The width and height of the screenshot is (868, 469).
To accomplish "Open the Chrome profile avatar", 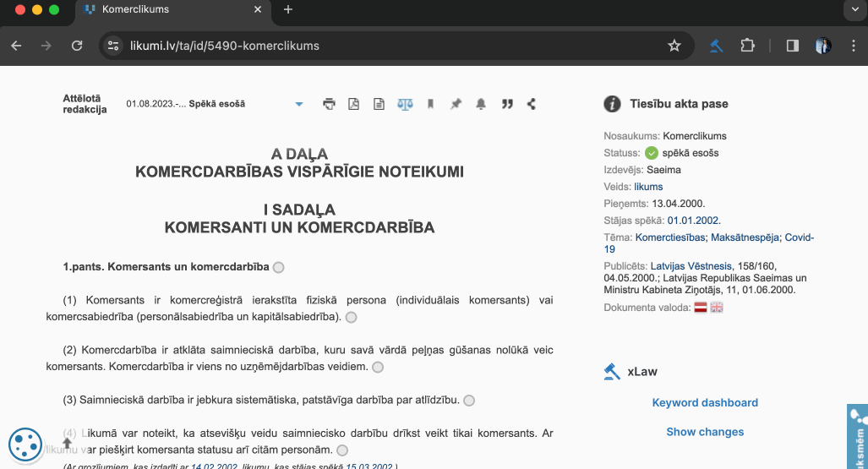I will (x=823, y=46).
